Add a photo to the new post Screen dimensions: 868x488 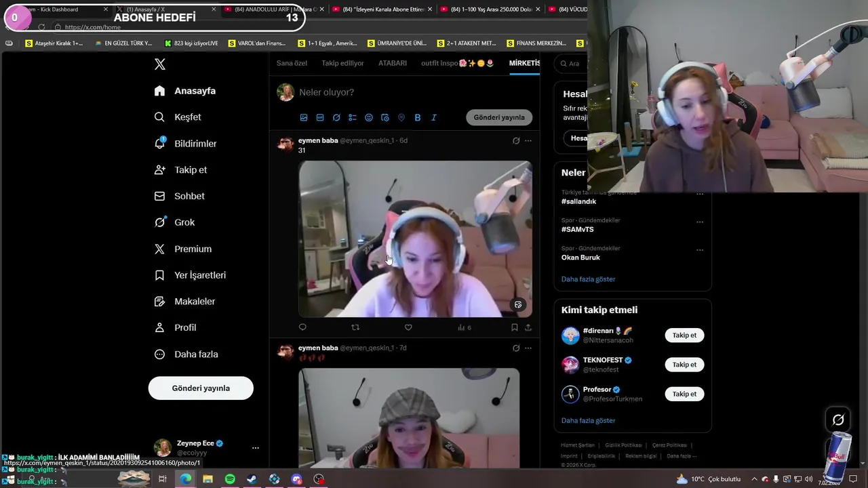pyautogui.click(x=304, y=117)
